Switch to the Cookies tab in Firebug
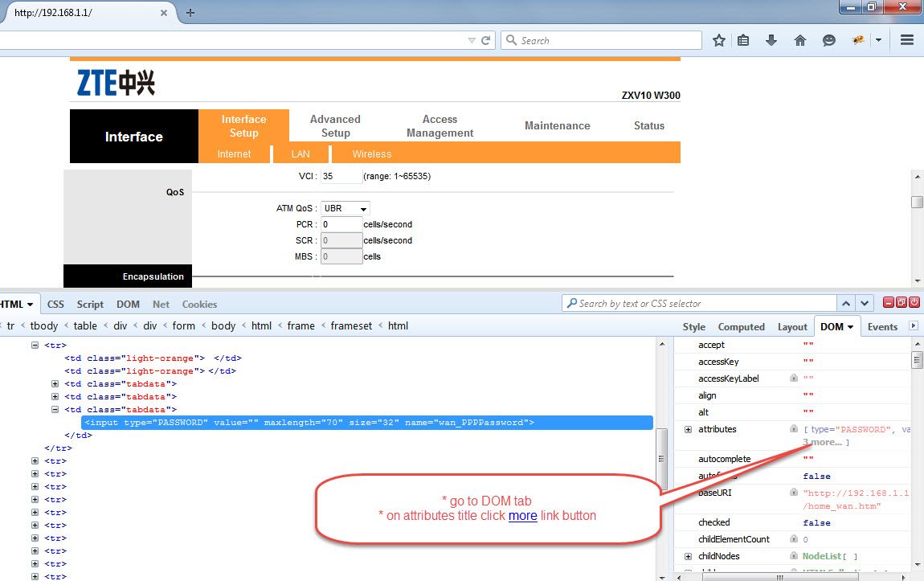 [199, 305]
